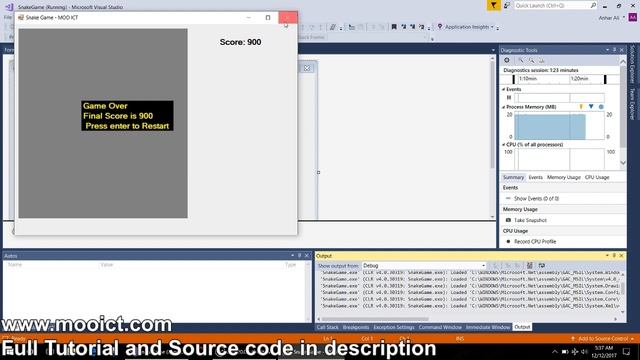The height and width of the screenshot is (360, 640).
Task: Click the Record CPU Profile dot icon
Action: [x=508, y=241]
